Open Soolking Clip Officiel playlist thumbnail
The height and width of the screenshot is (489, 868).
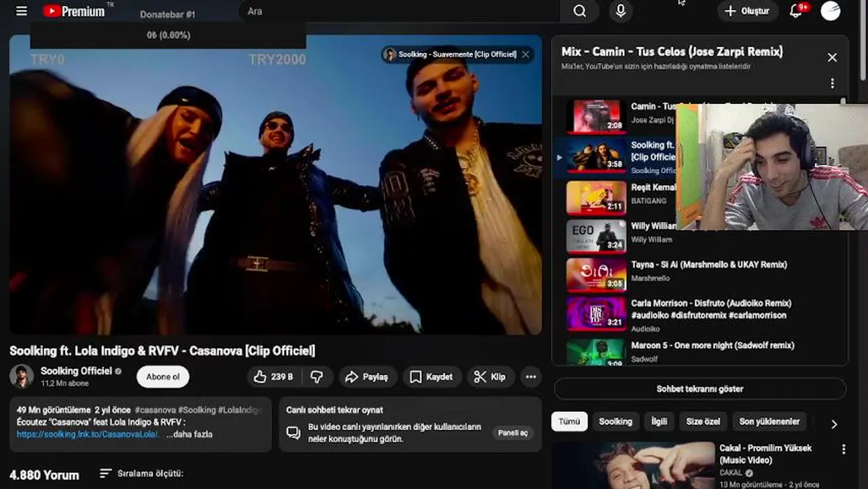[x=596, y=156]
